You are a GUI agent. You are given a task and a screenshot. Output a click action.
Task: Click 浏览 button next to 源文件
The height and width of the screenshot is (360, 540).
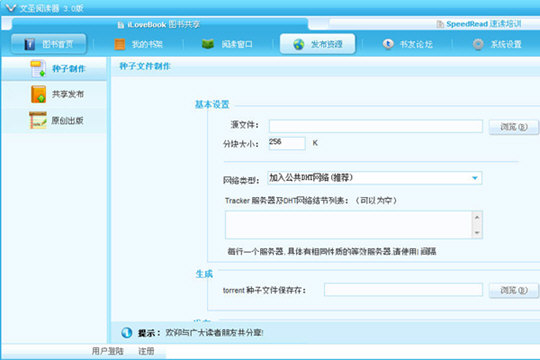point(513,127)
